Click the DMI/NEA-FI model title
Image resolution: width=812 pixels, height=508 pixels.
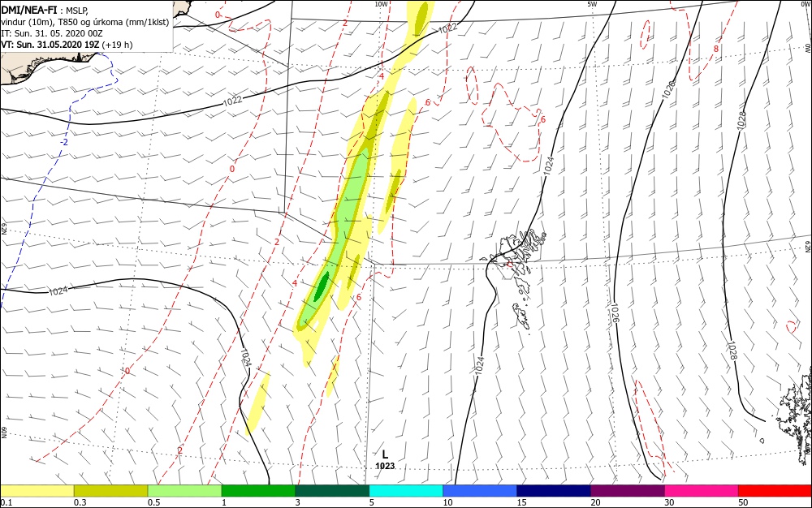pos(29,9)
